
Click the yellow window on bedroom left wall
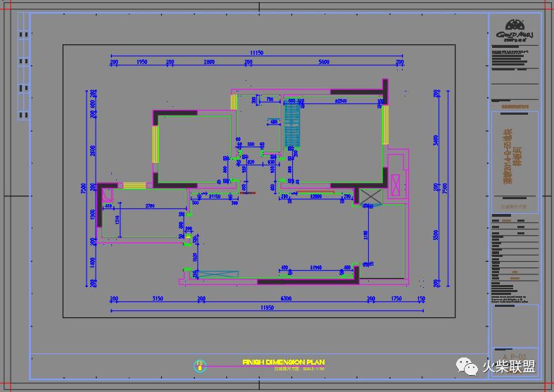tap(155, 144)
